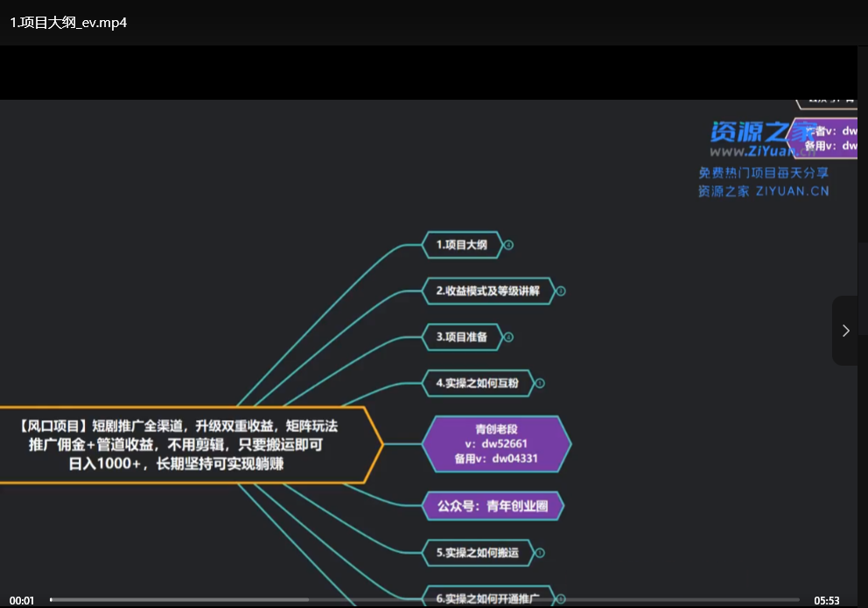Image resolution: width=868 pixels, height=608 pixels.
Task: Expand the count bubble beside 3.项目准备
Action: click(508, 337)
